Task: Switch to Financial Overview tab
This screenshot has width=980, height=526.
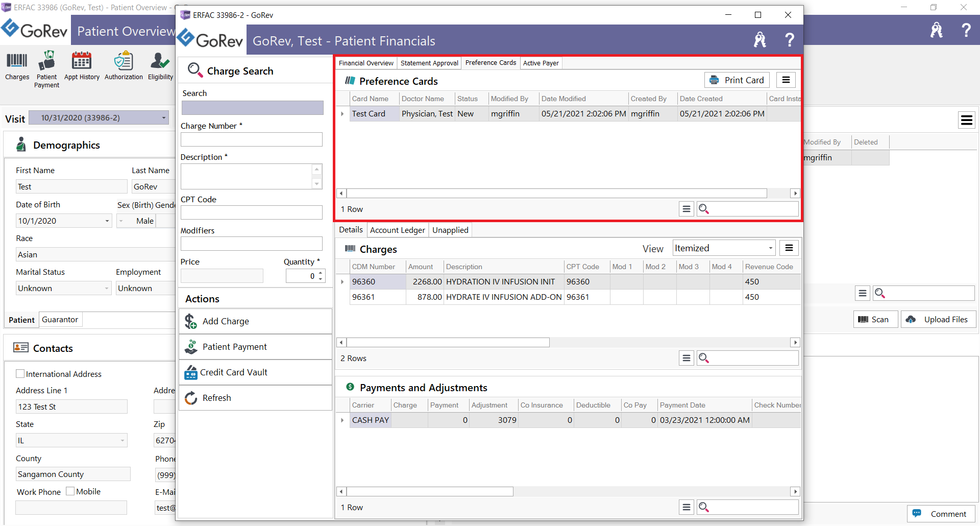Action: tap(366, 63)
